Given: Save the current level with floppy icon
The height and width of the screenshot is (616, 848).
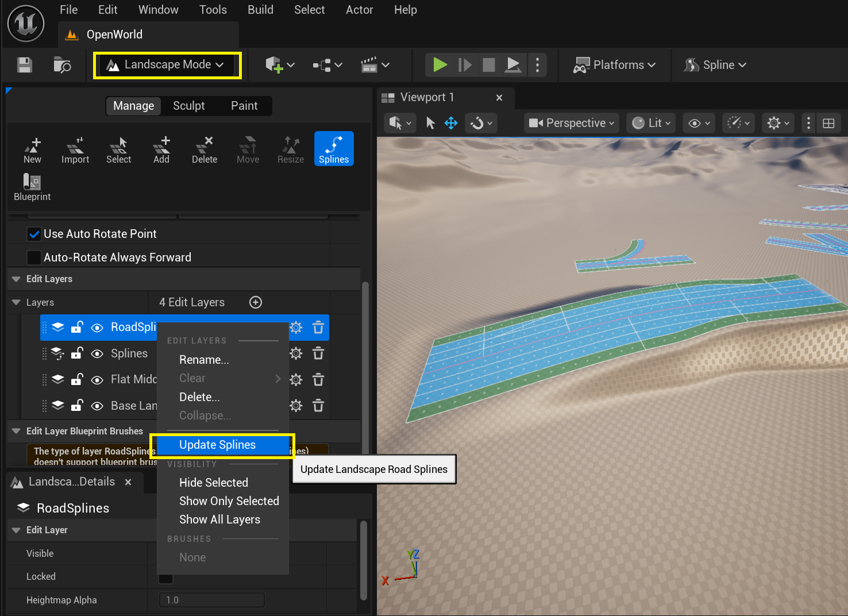Looking at the screenshot, I should pos(24,65).
